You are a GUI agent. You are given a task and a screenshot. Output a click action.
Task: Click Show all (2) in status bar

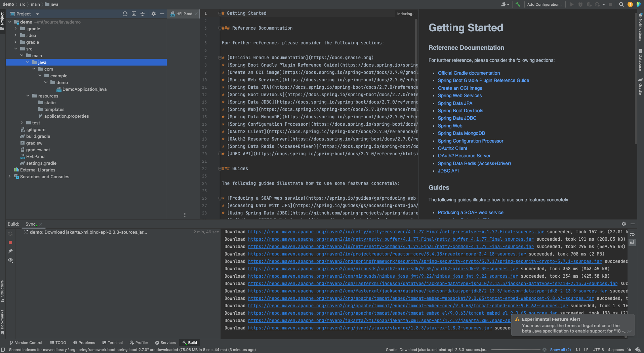click(x=560, y=350)
